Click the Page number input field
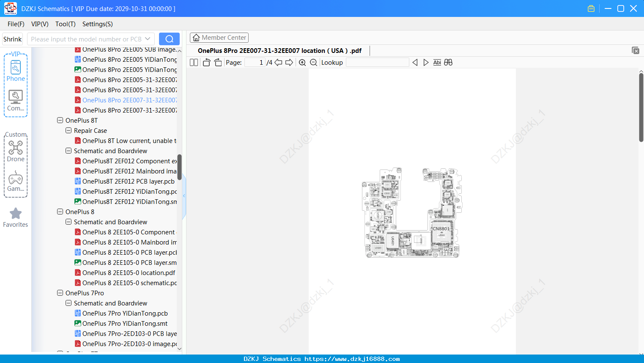 (255, 63)
